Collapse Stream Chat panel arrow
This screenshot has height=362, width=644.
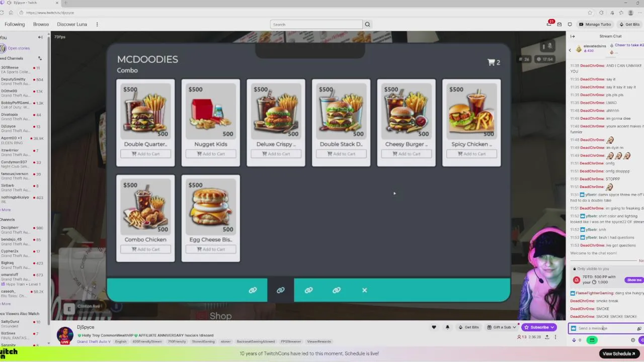(572, 36)
